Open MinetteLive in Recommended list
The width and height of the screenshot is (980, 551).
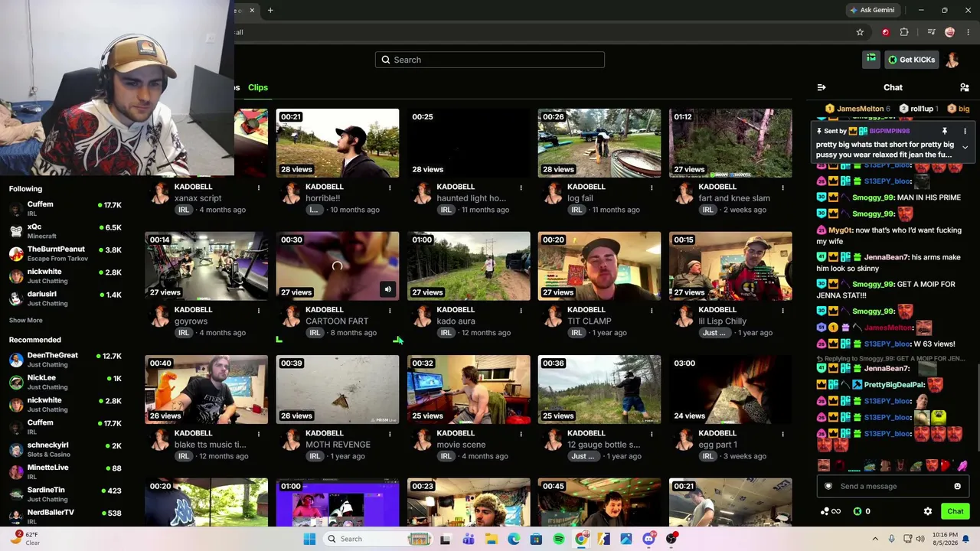[65, 471]
